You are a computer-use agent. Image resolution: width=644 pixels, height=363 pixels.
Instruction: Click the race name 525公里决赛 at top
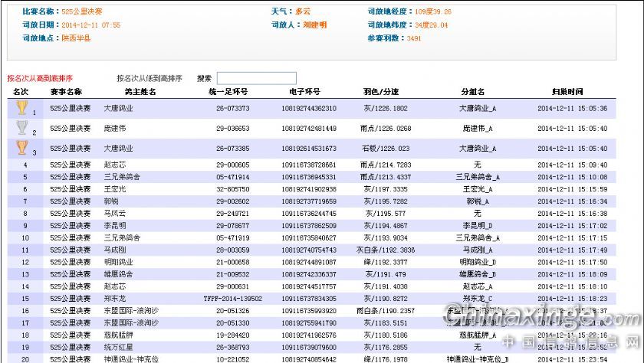click(x=81, y=12)
